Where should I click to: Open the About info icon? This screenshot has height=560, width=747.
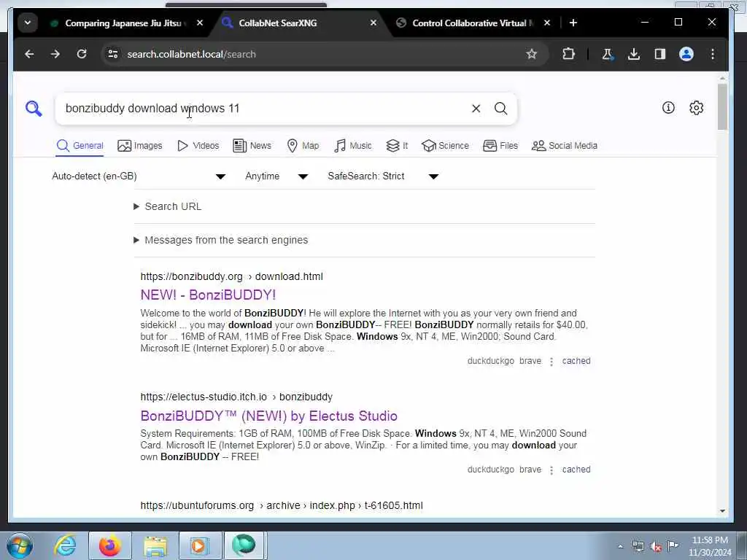(668, 108)
